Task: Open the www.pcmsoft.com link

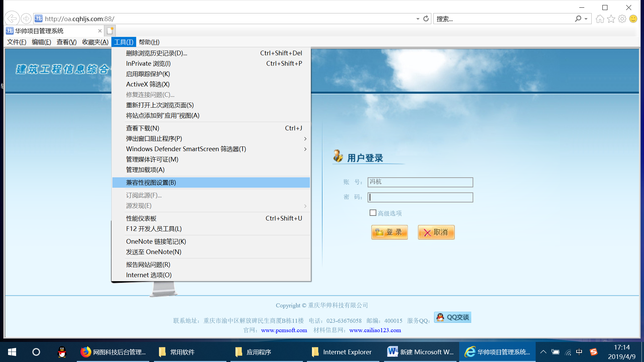Action: click(x=284, y=330)
